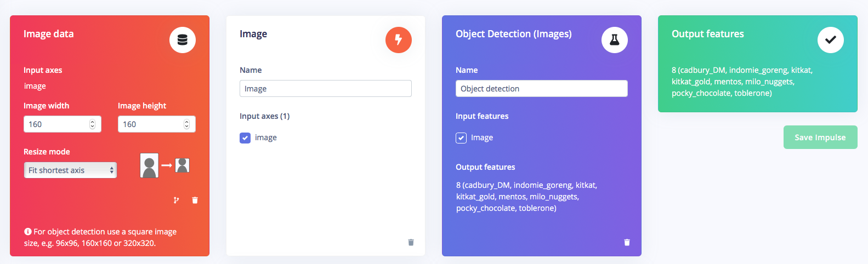Image resolution: width=868 pixels, height=264 pixels.
Task: Remove the Object Detection block using trash icon
Action: point(627,243)
